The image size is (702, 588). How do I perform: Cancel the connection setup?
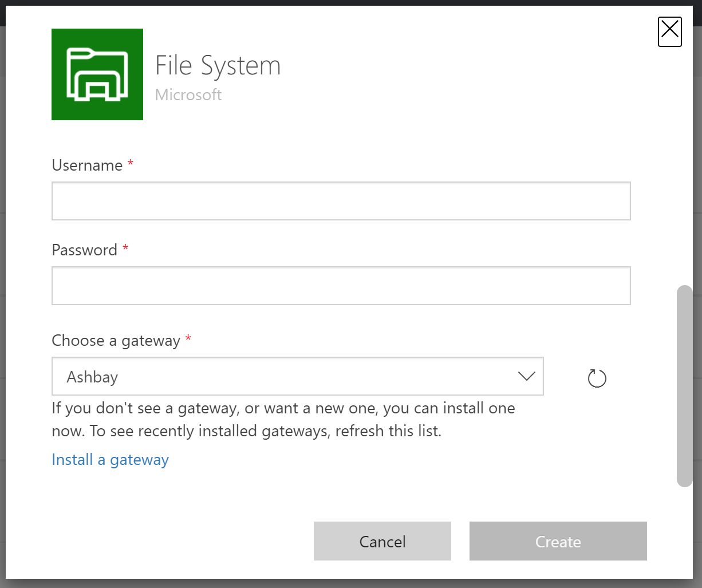click(382, 541)
